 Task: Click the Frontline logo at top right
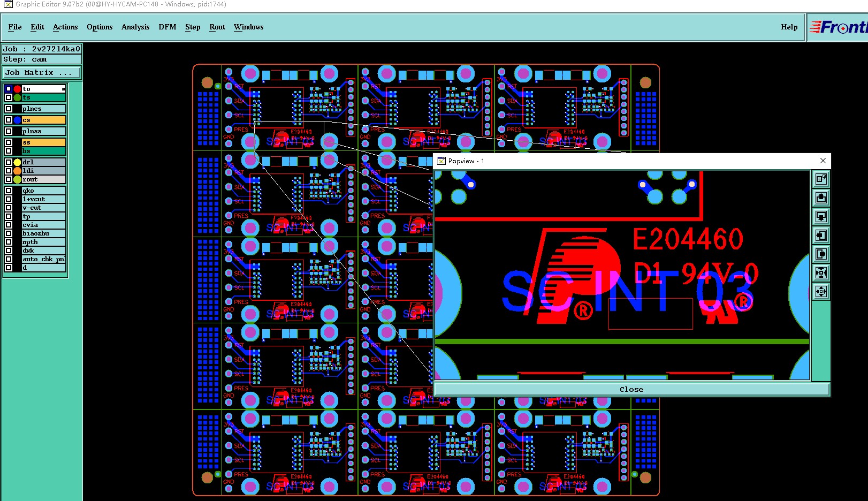click(838, 27)
